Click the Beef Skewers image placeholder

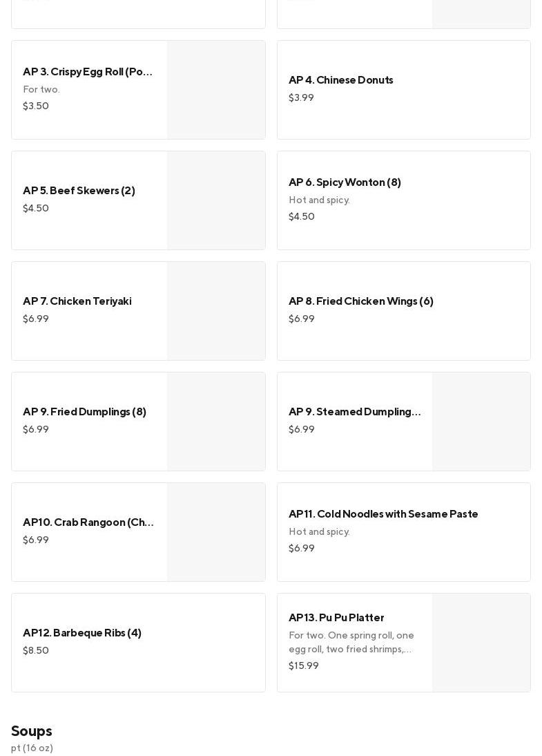point(216,200)
